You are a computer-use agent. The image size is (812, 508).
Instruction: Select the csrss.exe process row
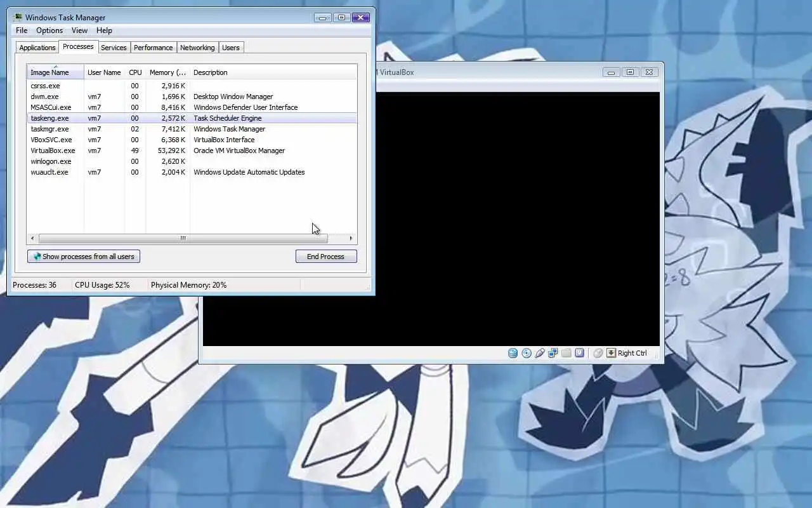pos(192,86)
